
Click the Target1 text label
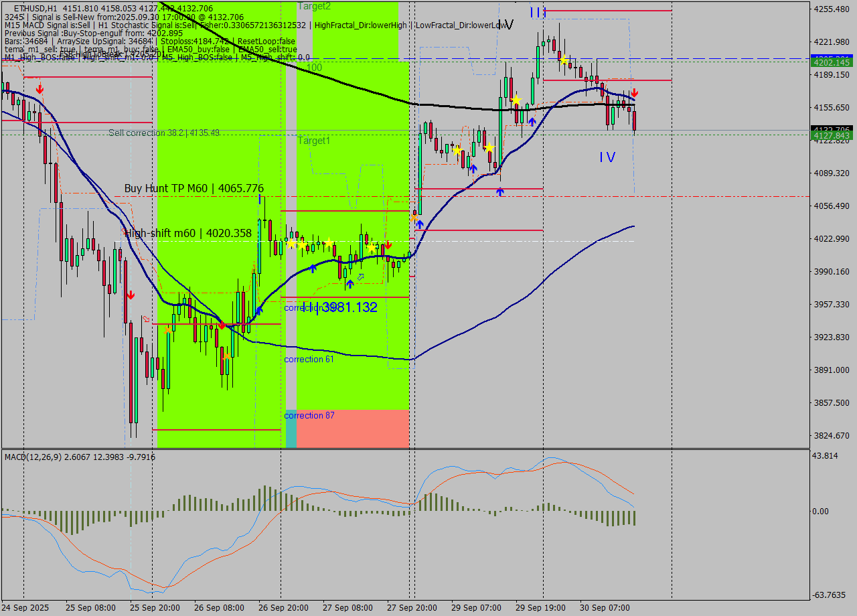314,141
